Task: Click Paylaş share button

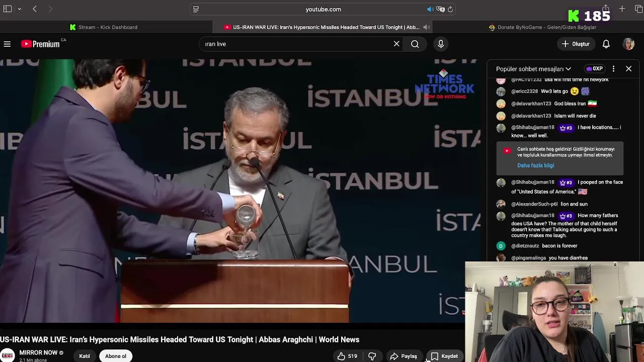Action: pos(404,356)
